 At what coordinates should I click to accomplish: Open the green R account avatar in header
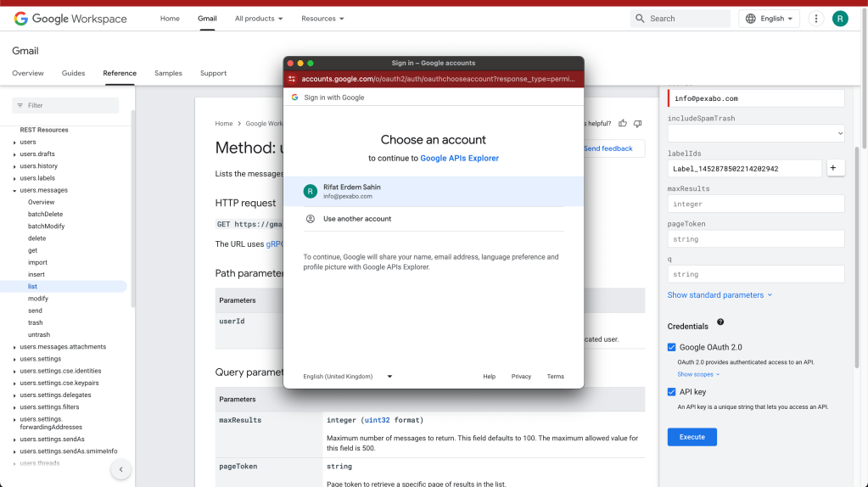pyautogui.click(x=840, y=19)
